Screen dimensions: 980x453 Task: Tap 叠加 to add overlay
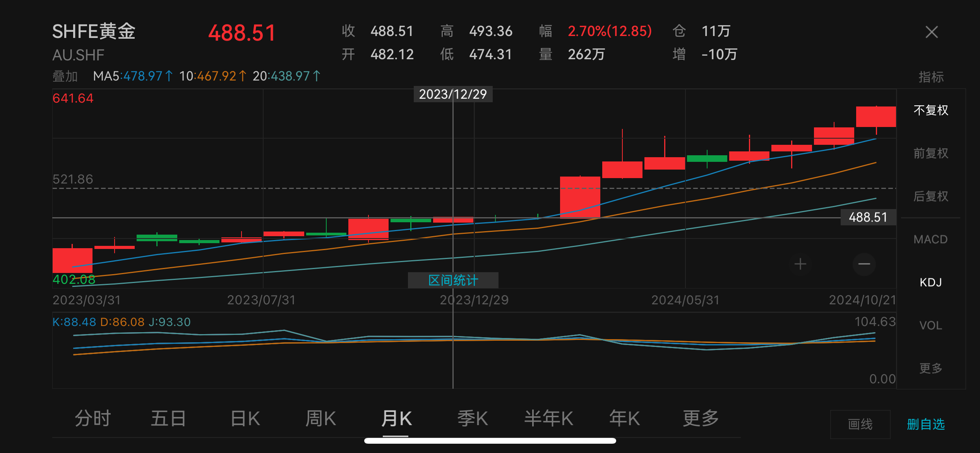coord(65,76)
